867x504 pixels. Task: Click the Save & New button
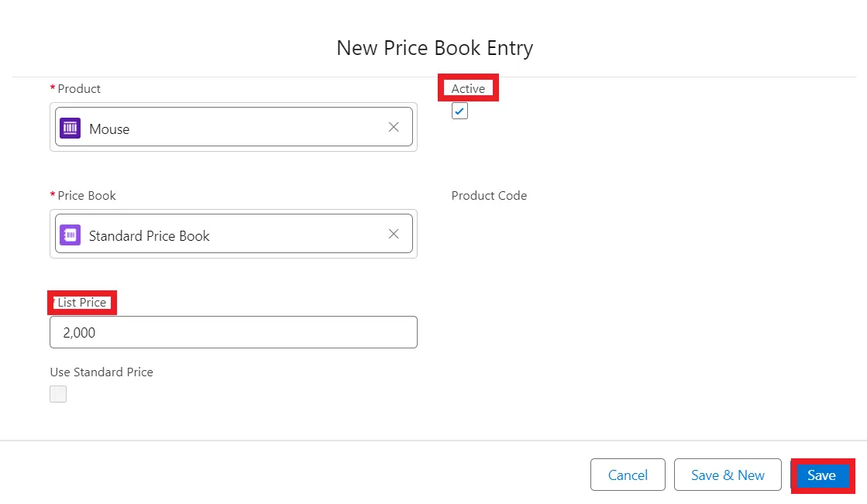click(728, 475)
